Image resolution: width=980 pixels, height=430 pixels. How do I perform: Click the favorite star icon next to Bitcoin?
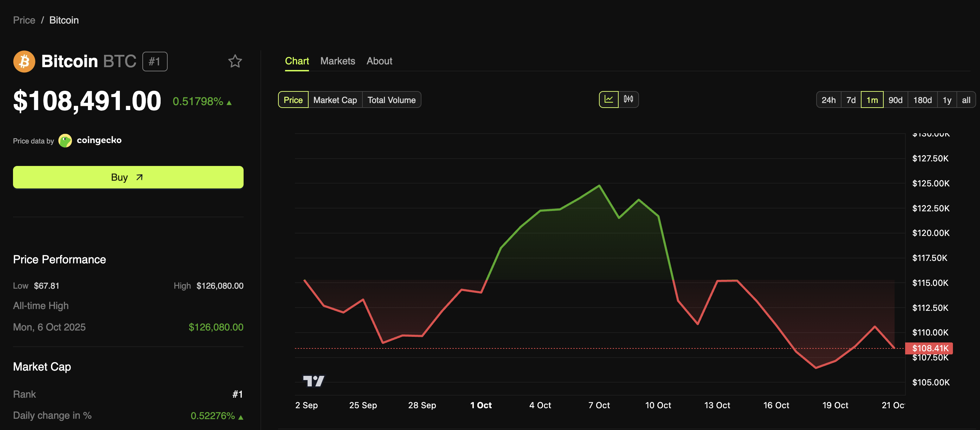[x=235, y=61]
